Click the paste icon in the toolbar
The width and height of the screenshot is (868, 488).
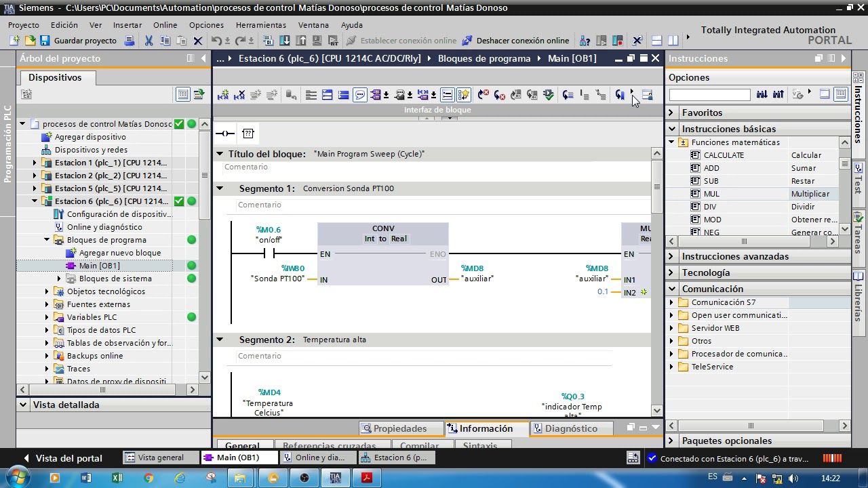click(182, 41)
